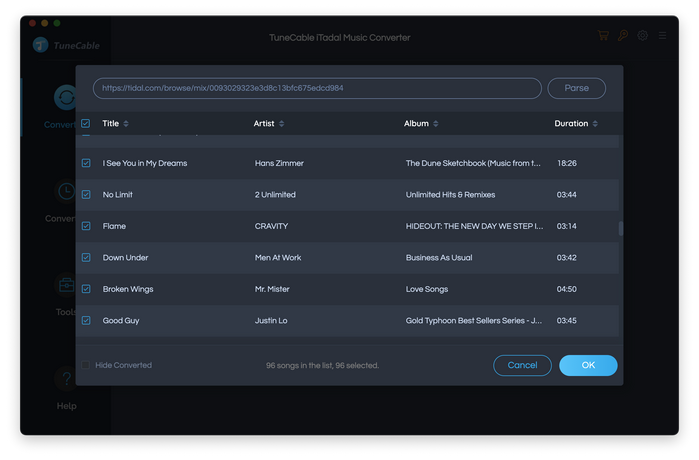Uncheck the Broken Wings song checkbox
This screenshot has height=460, width=699.
coord(86,289)
